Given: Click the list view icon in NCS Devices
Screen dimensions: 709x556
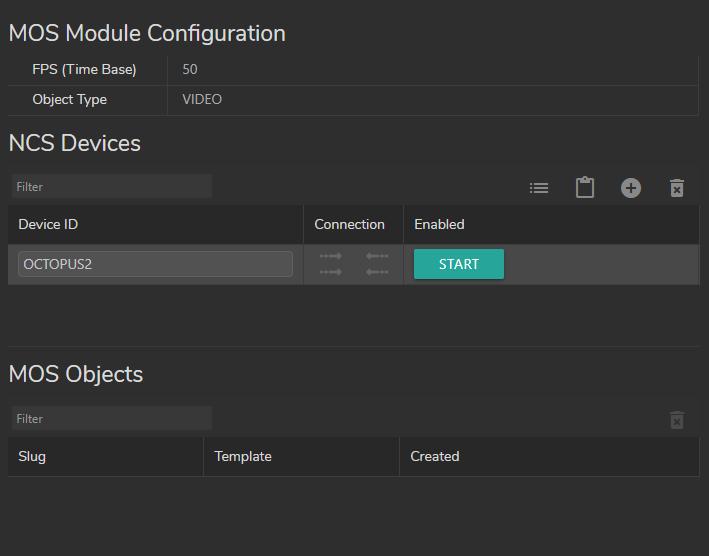Looking at the screenshot, I should point(539,188).
